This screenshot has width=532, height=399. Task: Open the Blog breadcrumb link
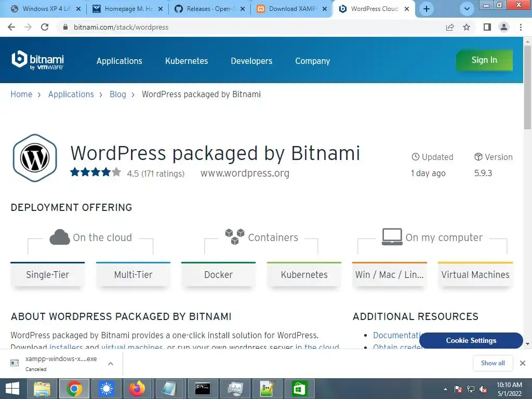118,95
